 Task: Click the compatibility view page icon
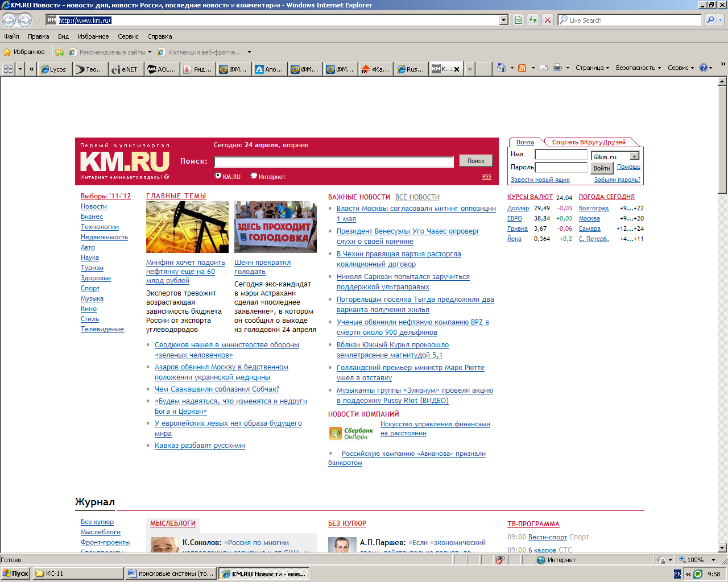coord(518,20)
